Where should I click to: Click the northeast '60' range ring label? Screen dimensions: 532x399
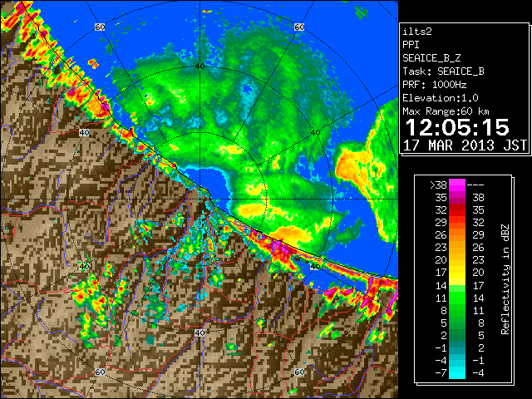299,27
